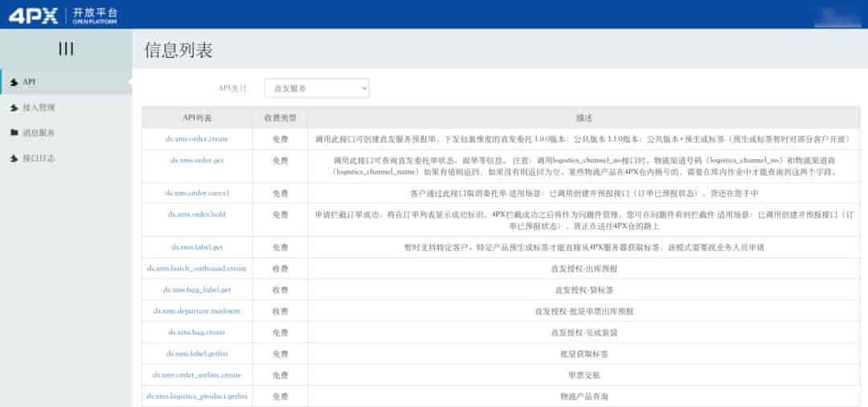The width and height of the screenshot is (868, 407).
Task: Open the API类目 dropdown showing 直发服务
Action: pos(317,88)
